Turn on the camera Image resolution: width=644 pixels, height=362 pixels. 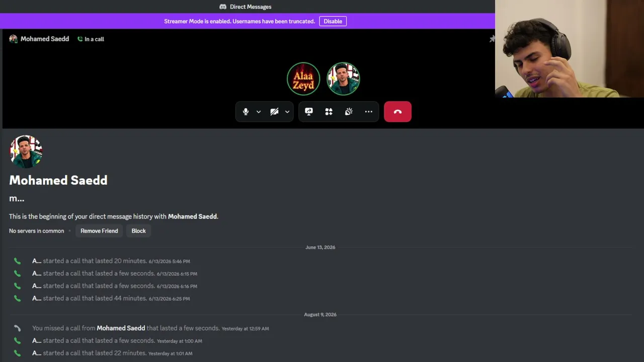[x=274, y=112]
